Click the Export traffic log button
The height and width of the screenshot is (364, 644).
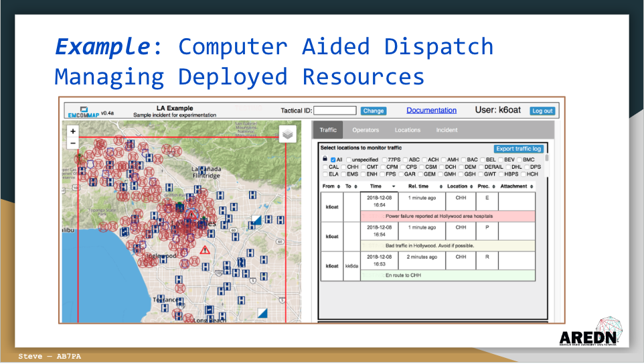pos(519,149)
